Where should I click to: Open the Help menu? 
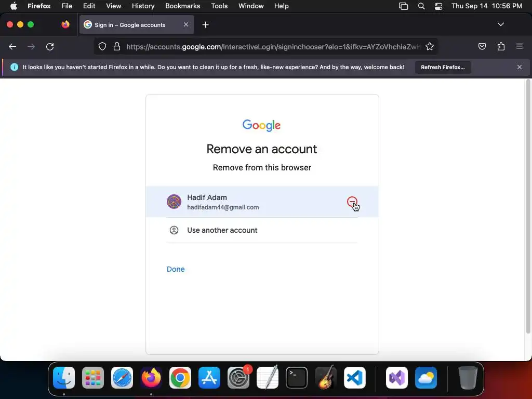click(x=281, y=6)
